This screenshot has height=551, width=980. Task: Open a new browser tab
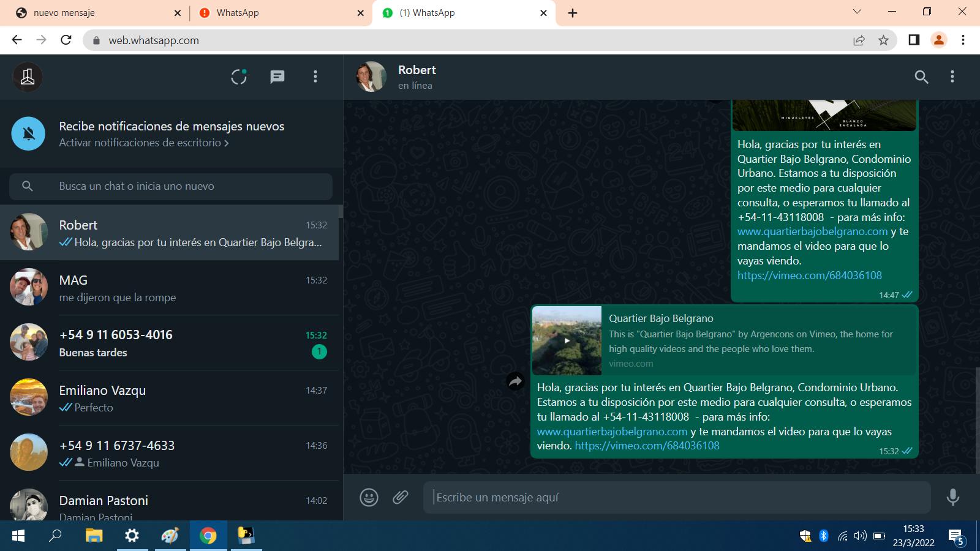[x=573, y=13]
